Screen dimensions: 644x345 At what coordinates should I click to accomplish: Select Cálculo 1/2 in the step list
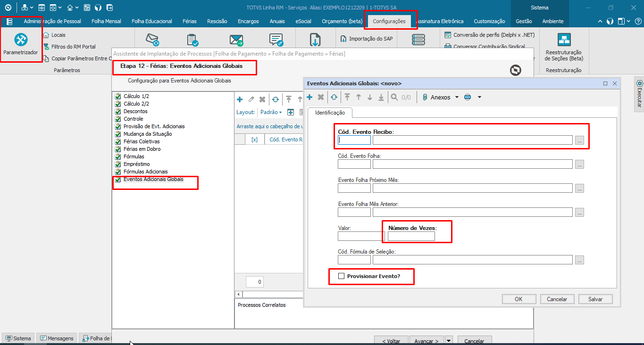pos(136,96)
